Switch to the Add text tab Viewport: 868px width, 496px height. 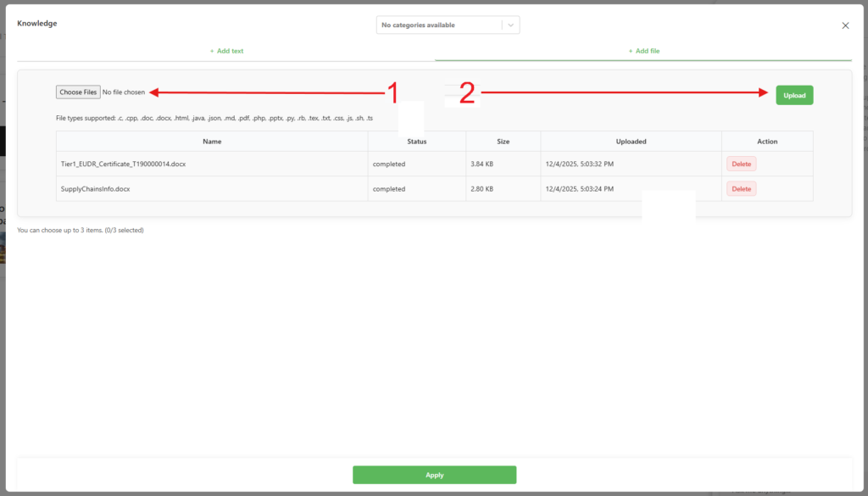[226, 51]
